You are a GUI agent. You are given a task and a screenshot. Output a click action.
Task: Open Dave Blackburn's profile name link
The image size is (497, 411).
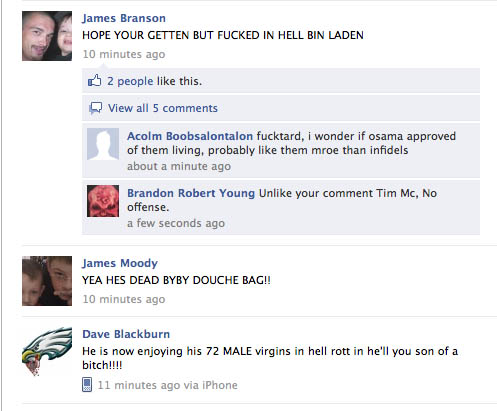point(126,334)
